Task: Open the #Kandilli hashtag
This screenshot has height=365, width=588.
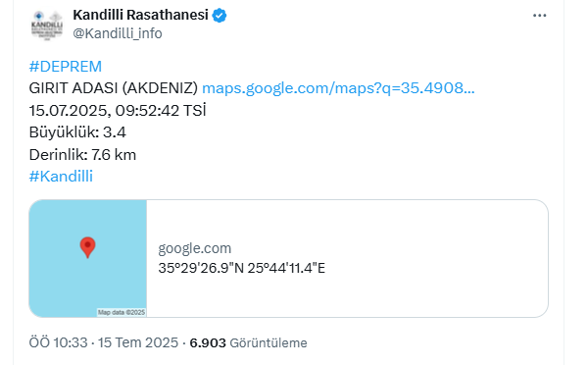Action: (61, 176)
